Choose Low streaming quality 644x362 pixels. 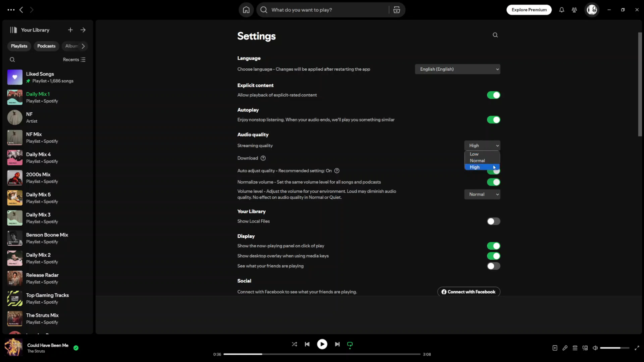482,154
